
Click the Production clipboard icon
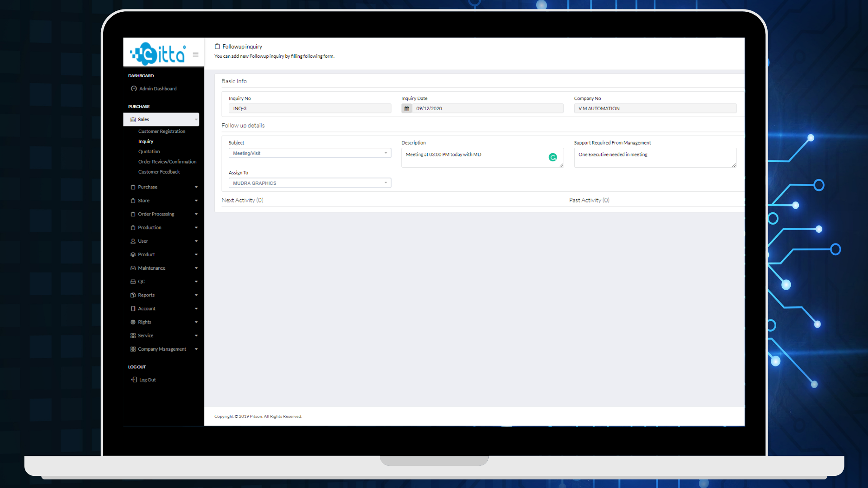[x=133, y=228]
